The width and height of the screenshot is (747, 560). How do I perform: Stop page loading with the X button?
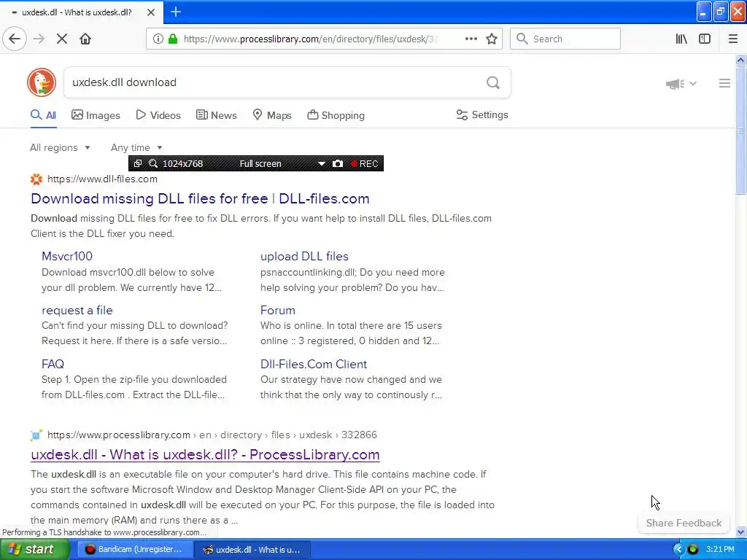click(x=61, y=39)
